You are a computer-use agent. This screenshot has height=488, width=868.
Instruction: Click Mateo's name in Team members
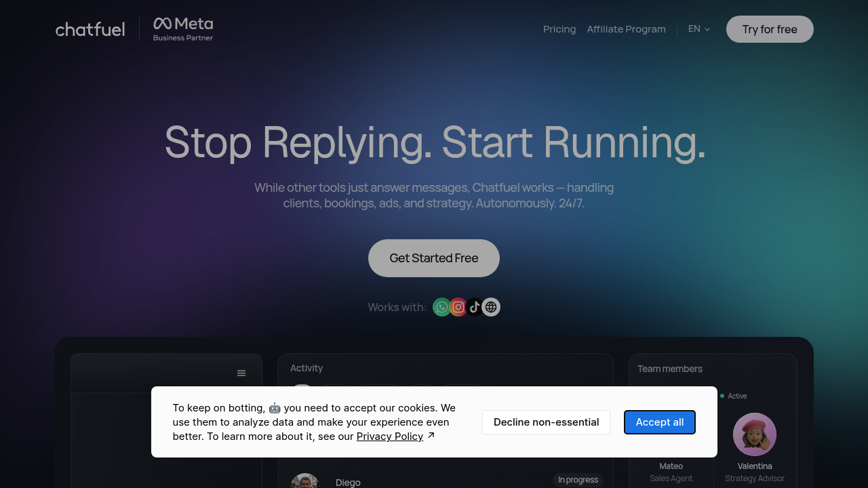[671, 466]
